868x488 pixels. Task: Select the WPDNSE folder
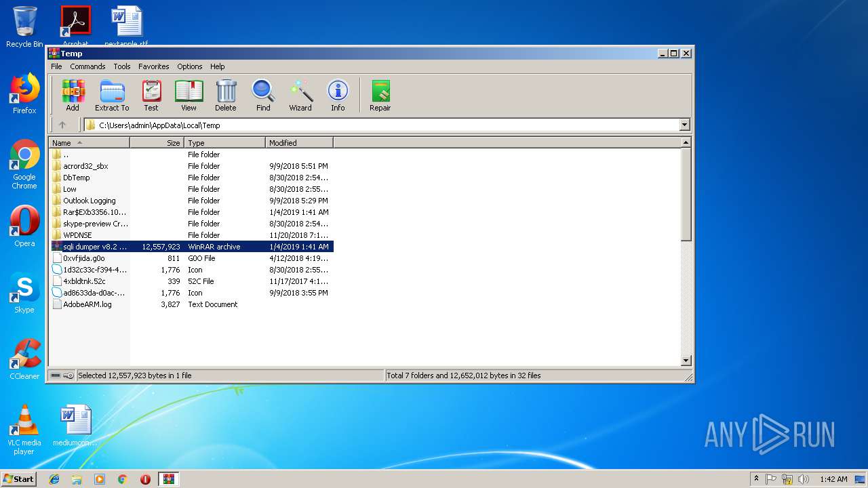(191, 235)
